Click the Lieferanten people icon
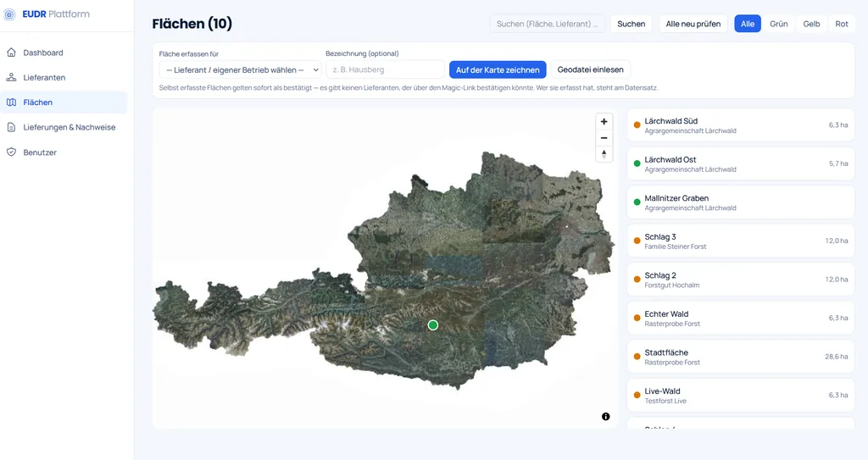 [11, 77]
